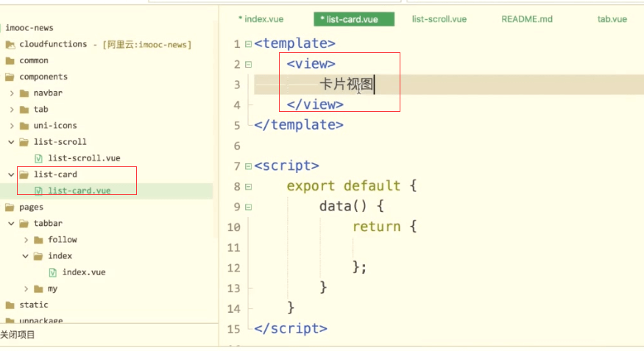Select the components folder
Screen dimensions: 644x351
[x=43, y=77]
